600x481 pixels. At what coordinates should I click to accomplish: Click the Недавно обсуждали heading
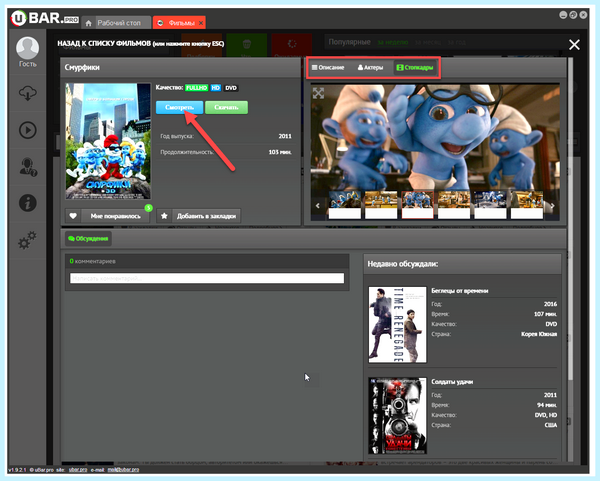point(403,264)
